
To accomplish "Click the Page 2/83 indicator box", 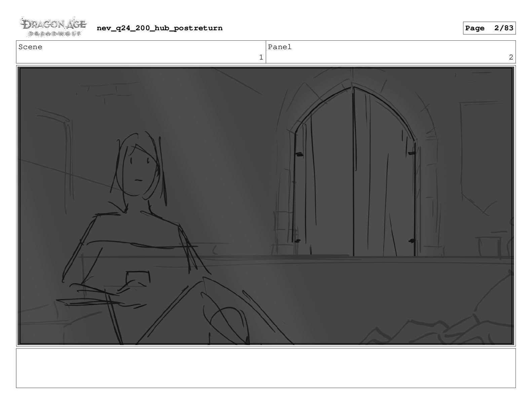I will coord(489,28).
